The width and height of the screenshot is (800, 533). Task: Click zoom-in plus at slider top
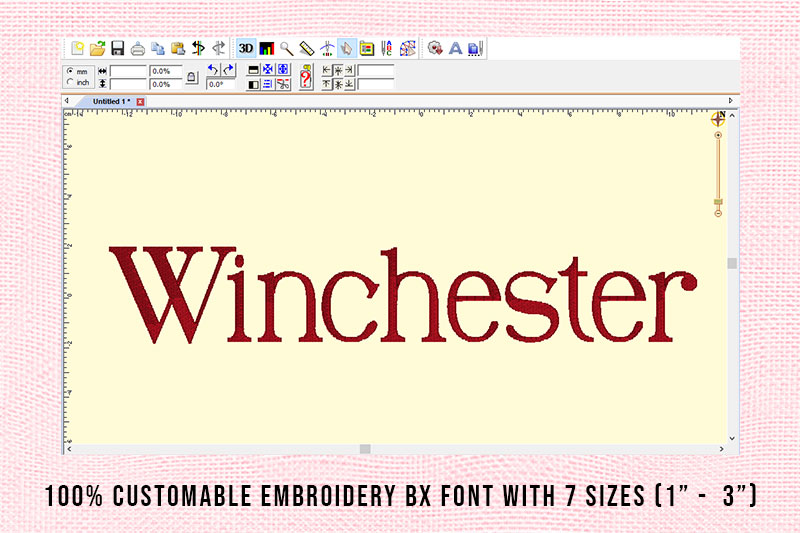point(718,135)
